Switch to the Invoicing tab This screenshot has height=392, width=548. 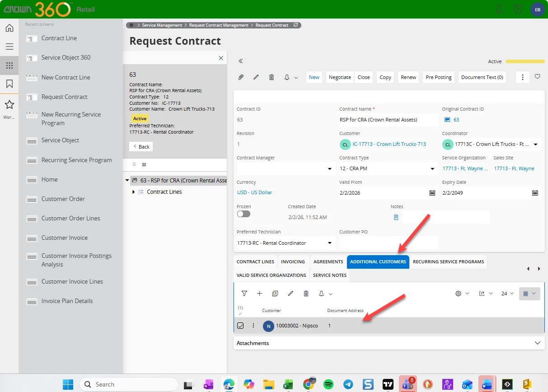[293, 262]
